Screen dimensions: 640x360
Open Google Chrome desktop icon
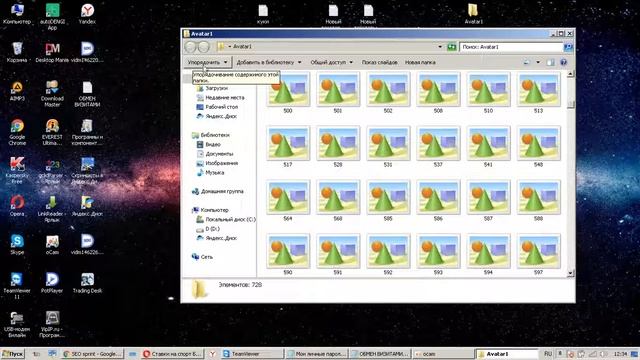[17, 132]
